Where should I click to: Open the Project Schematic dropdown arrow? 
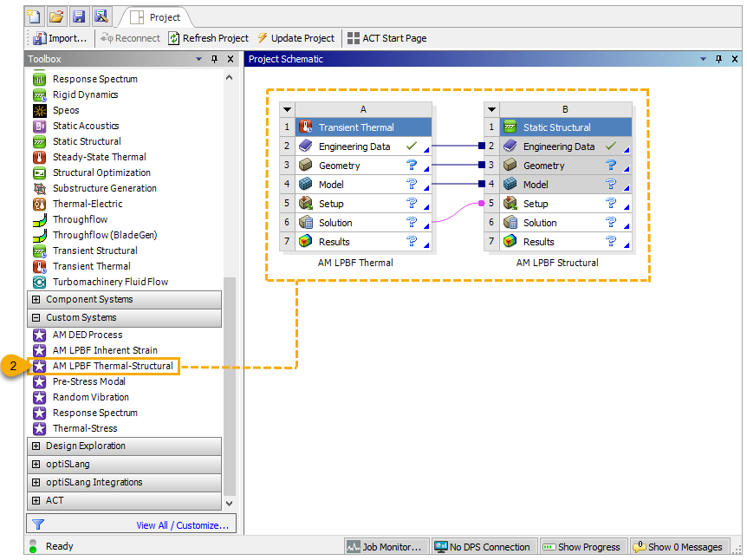click(x=703, y=59)
